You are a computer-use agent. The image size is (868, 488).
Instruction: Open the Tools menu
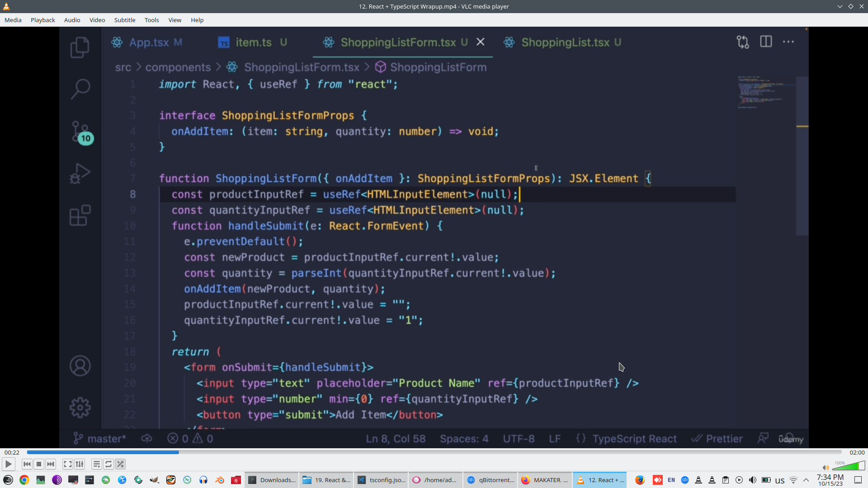click(151, 20)
